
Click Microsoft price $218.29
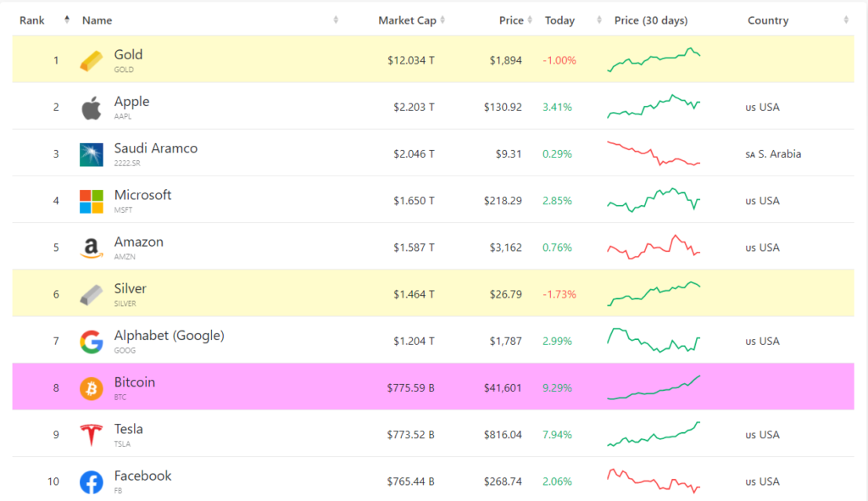(x=503, y=201)
